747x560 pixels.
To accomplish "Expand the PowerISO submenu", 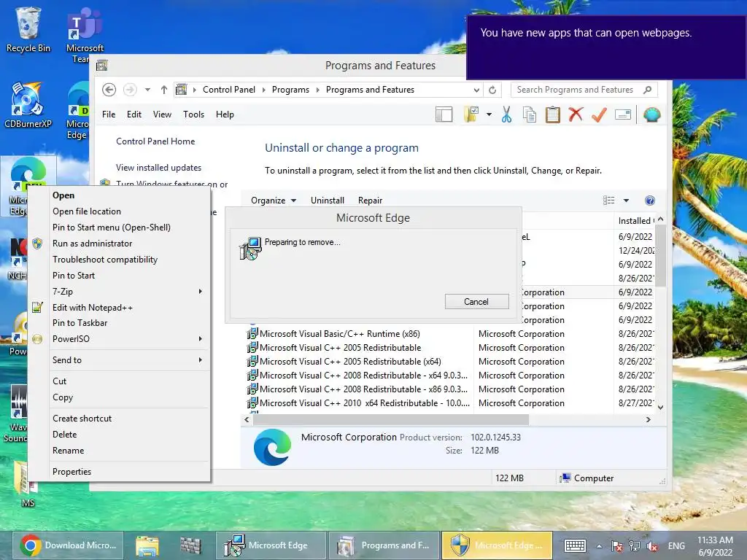I will click(200, 339).
